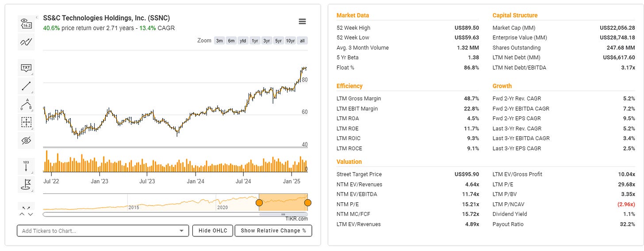This screenshot has height=251, width=644.
Task: Click the 2015 area in navigator
Action: (134, 207)
